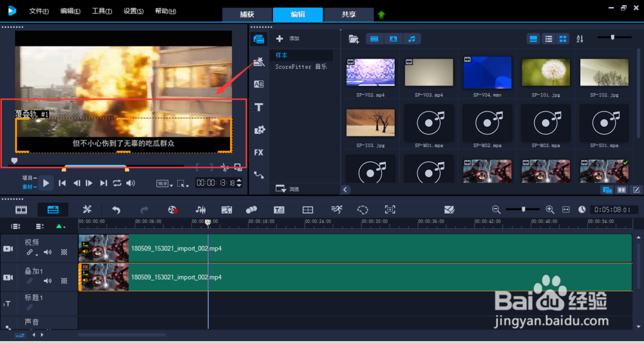Switch to Storyboard view
644x343 pixels.
click(x=21, y=210)
